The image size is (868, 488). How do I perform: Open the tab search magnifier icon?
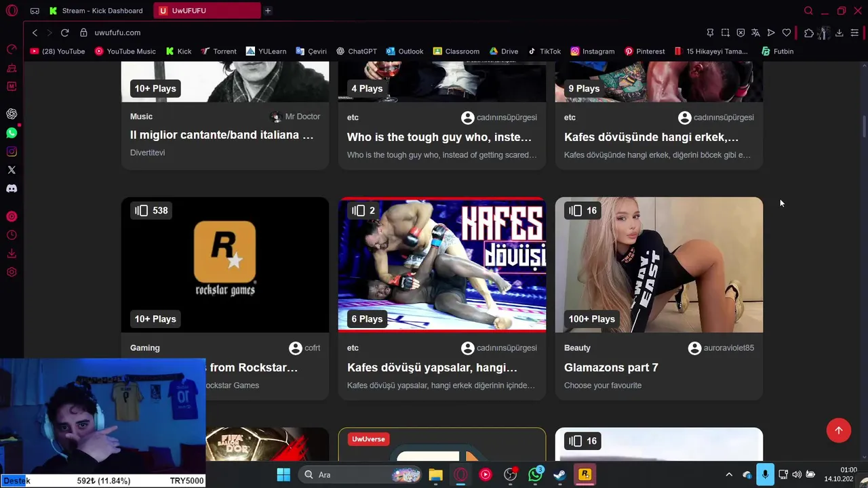tap(808, 11)
